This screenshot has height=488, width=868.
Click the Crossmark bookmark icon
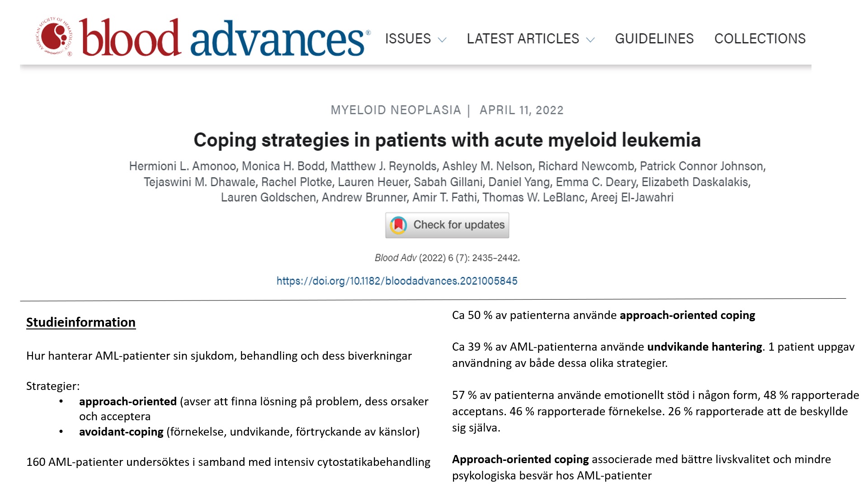click(398, 225)
